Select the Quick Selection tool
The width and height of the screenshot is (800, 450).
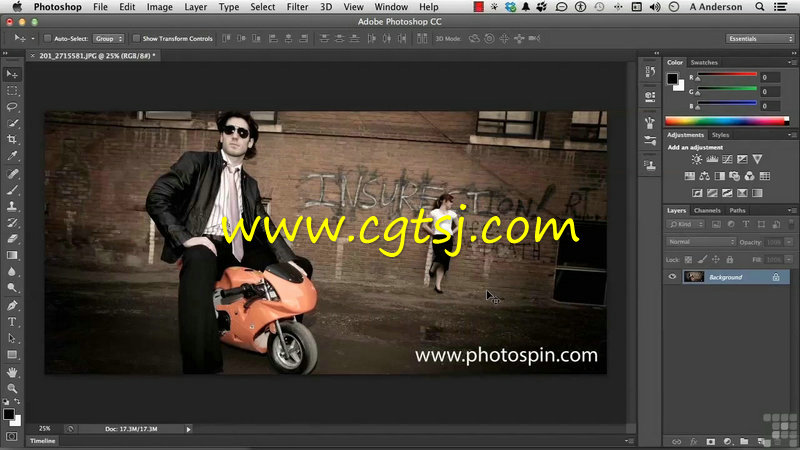(x=12, y=123)
